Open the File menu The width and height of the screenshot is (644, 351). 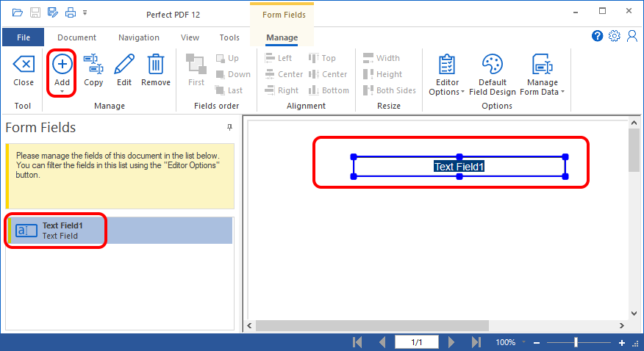click(24, 37)
